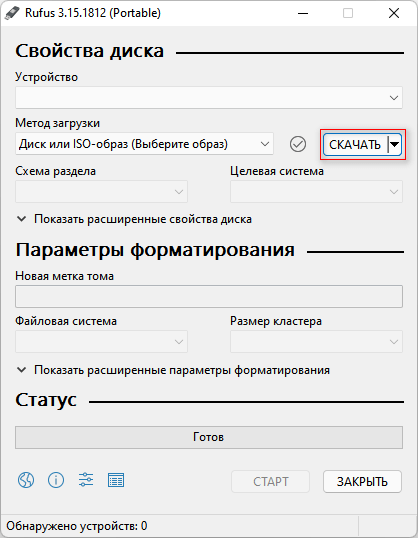Click the checksum checkmark icon
This screenshot has height=538, width=418.
(x=298, y=144)
